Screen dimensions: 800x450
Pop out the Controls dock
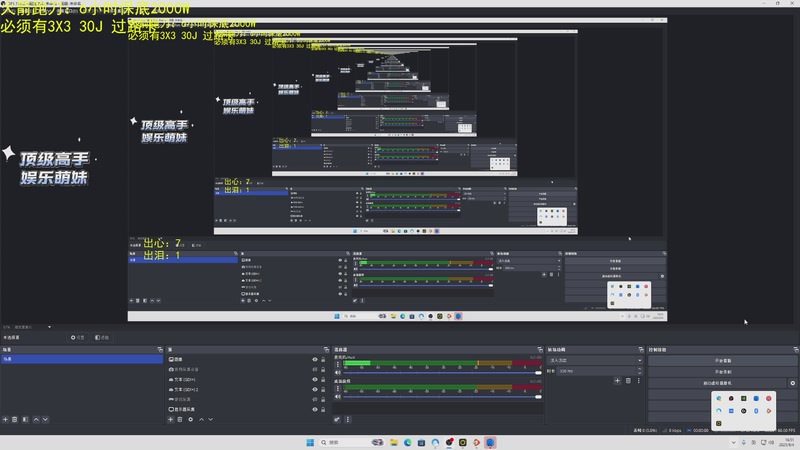coord(795,349)
